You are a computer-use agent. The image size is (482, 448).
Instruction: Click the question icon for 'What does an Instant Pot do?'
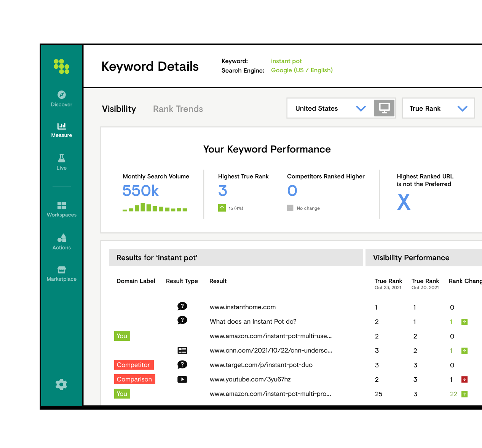(182, 321)
